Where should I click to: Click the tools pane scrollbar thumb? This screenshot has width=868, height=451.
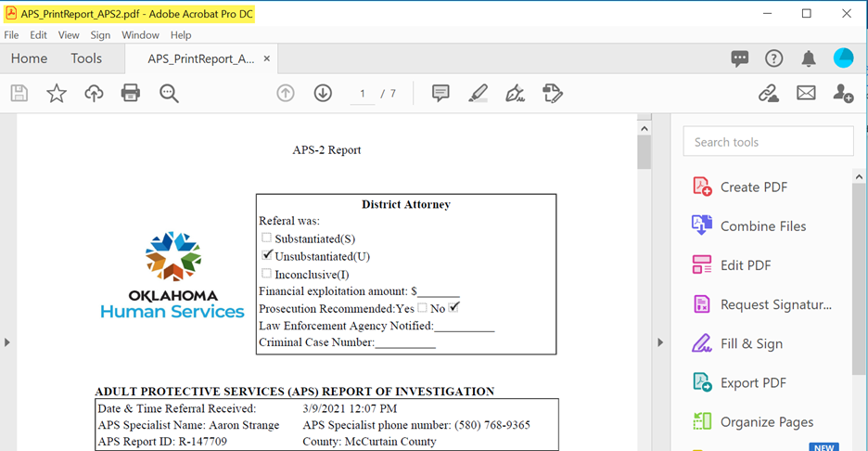859,278
